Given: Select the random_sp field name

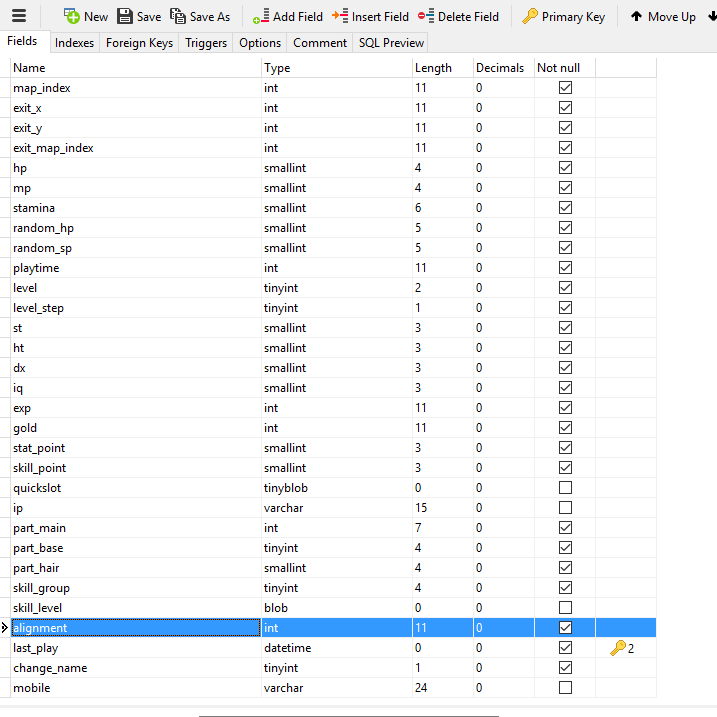Looking at the screenshot, I should 42,248.
